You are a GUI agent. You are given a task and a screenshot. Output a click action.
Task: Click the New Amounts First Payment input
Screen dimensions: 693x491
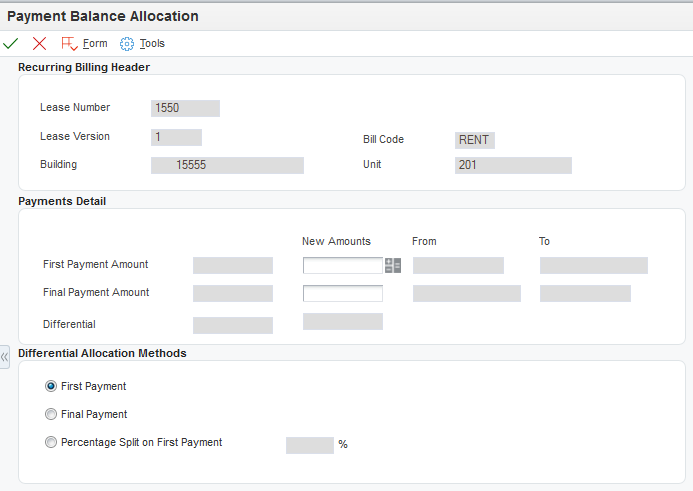(342, 266)
